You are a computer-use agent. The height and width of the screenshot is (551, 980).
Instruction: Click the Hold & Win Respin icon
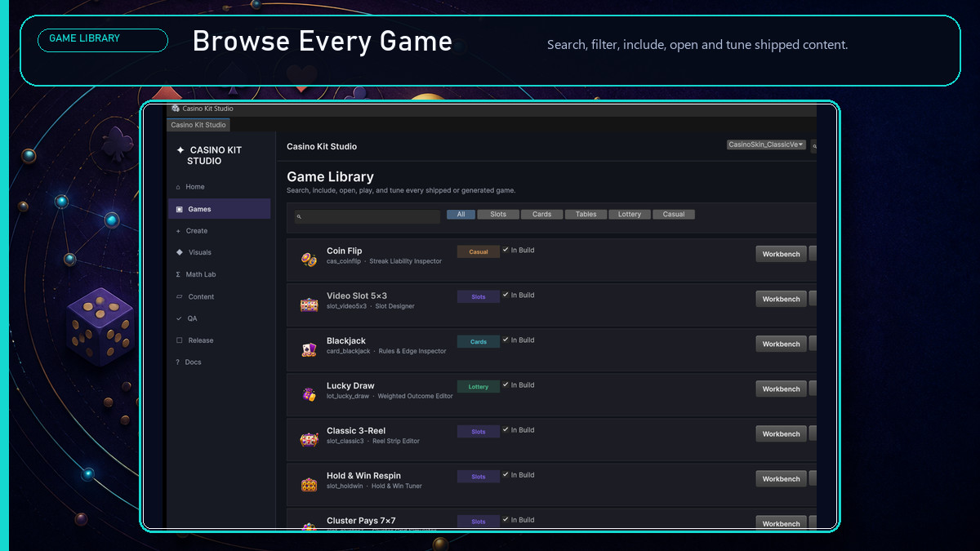(309, 484)
